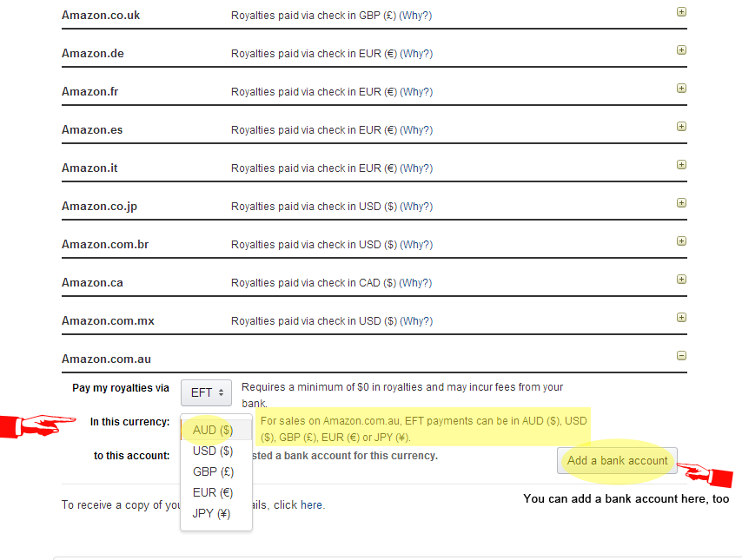Collapse the Amazon.com.au payment section
This screenshot has height=560, width=742.
point(681,356)
